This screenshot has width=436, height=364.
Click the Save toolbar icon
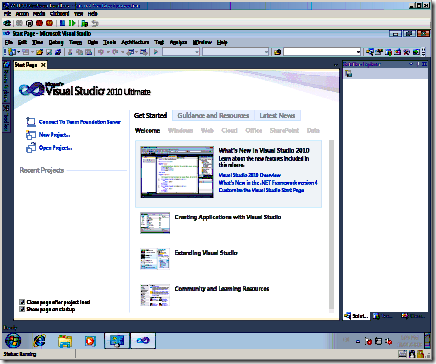pyautogui.click(x=49, y=52)
